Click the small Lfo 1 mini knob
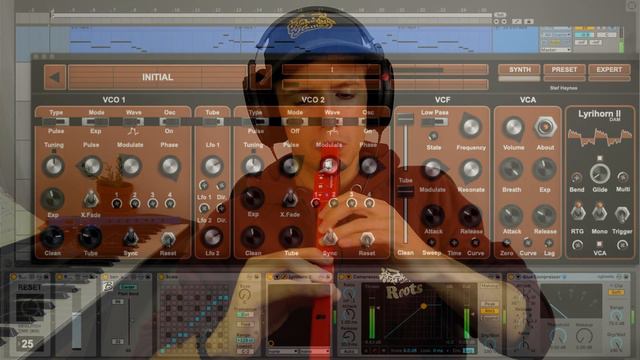This screenshot has width=640, height=360. coord(204,185)
